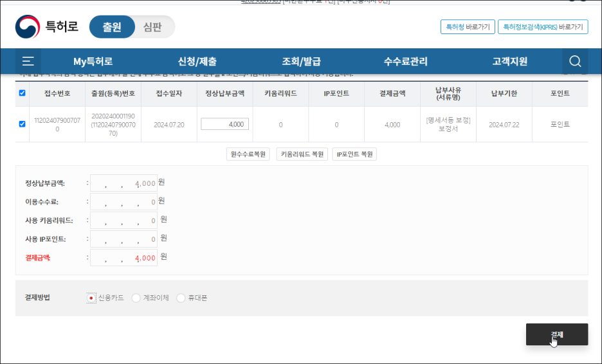Click the 결제금액 column 4,000 cell
This screenshot has height=364, width=602.
[x=392, y=125]
